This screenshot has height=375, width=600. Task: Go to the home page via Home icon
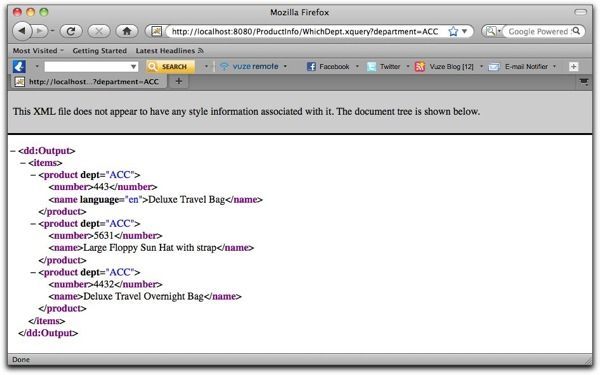pos(127,31)
